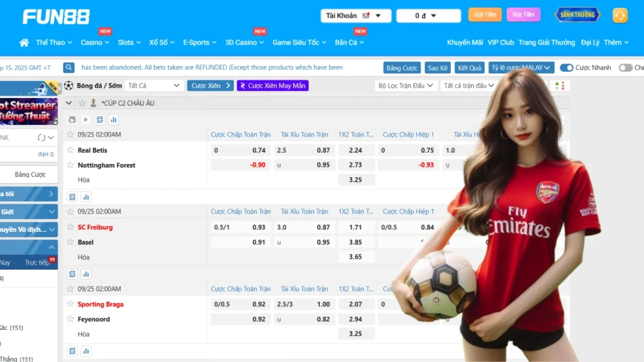Viewport: 644px width, 362px height.
Task: Favorite Real Betis team star
Action: click(70, 150)
